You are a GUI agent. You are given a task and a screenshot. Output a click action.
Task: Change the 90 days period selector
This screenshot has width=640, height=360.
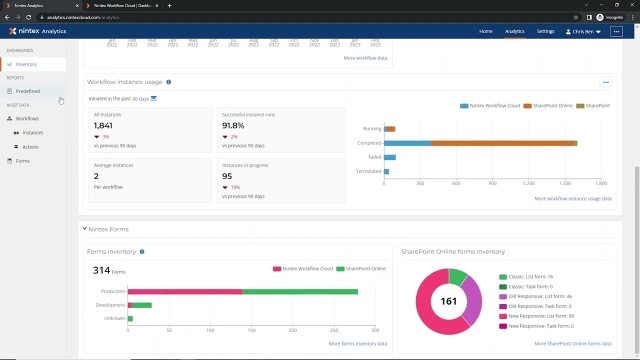point(140,99)
